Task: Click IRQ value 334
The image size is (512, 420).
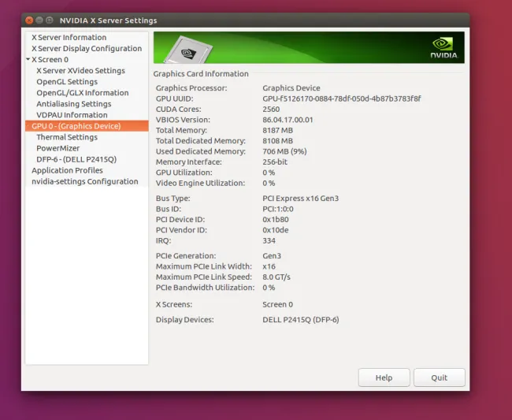Action: coord(269,240)
